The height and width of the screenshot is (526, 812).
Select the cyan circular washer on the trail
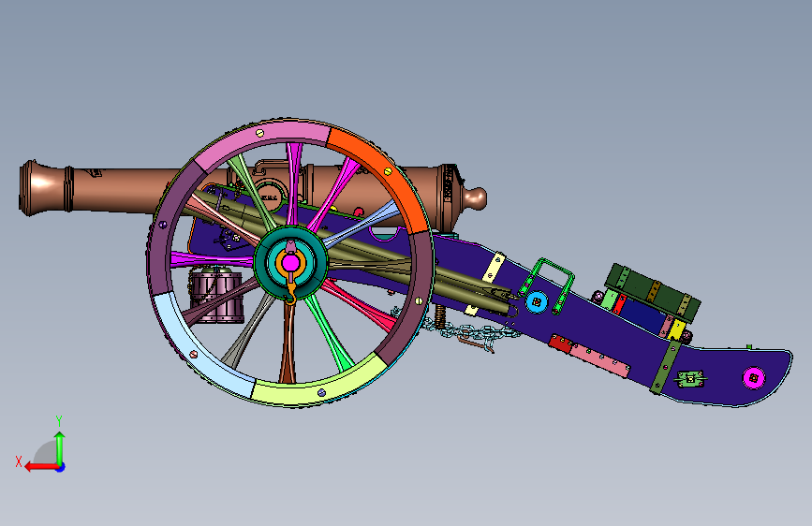tap(537, 301)
